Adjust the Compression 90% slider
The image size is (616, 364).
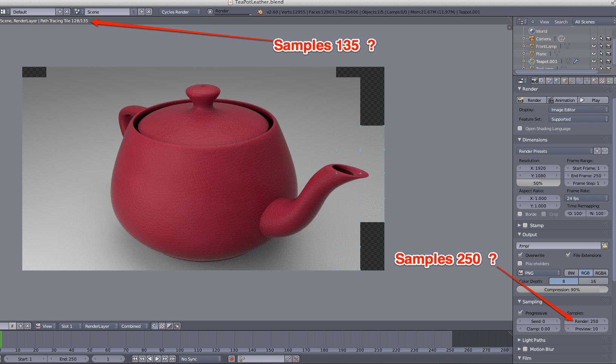[562, 289]
